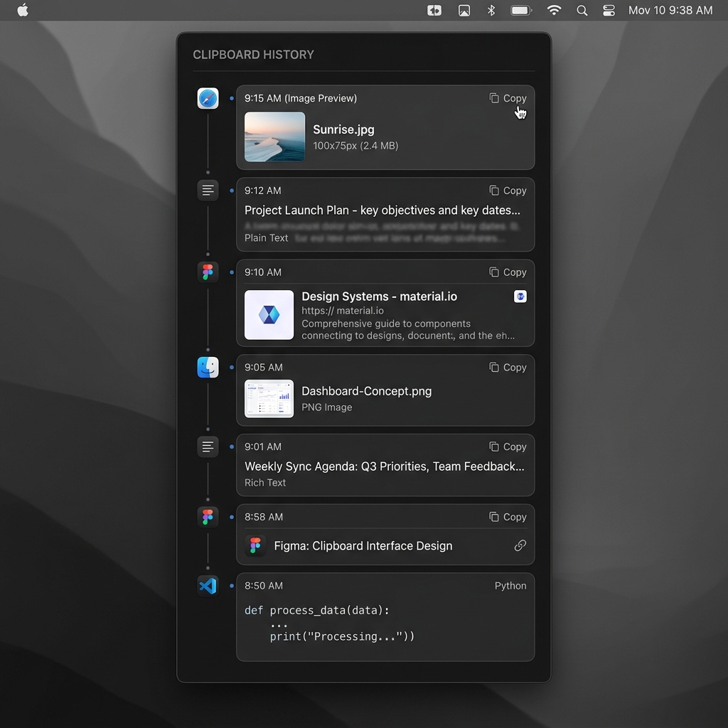Click text icon beside 9:12 AM entry
The image size is (728, 728).
208,191
